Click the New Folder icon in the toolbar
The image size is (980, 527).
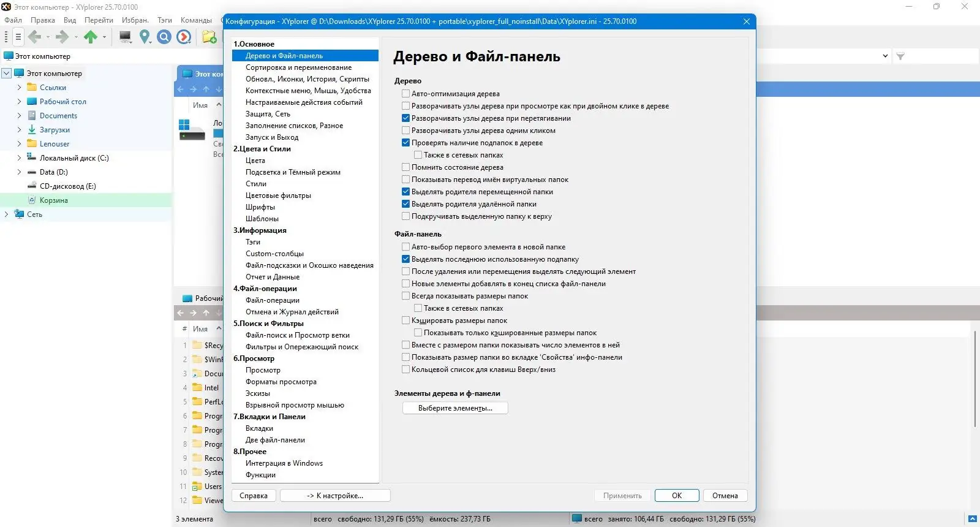click(x=209, y=37)
